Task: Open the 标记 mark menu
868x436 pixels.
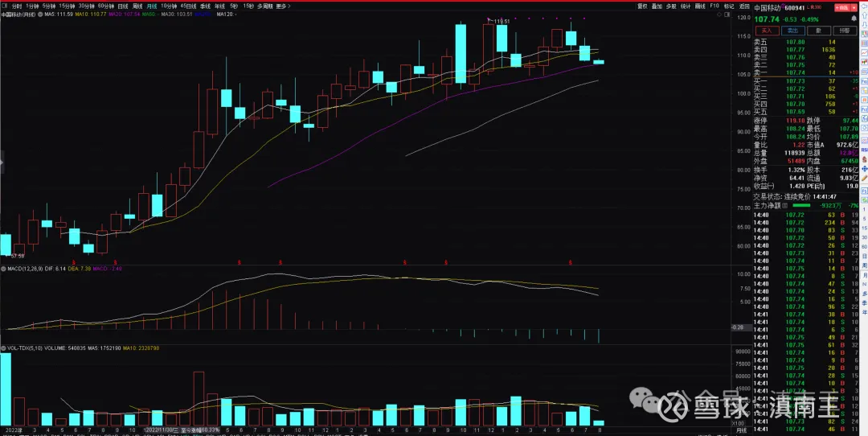Action: click(729, 6)
